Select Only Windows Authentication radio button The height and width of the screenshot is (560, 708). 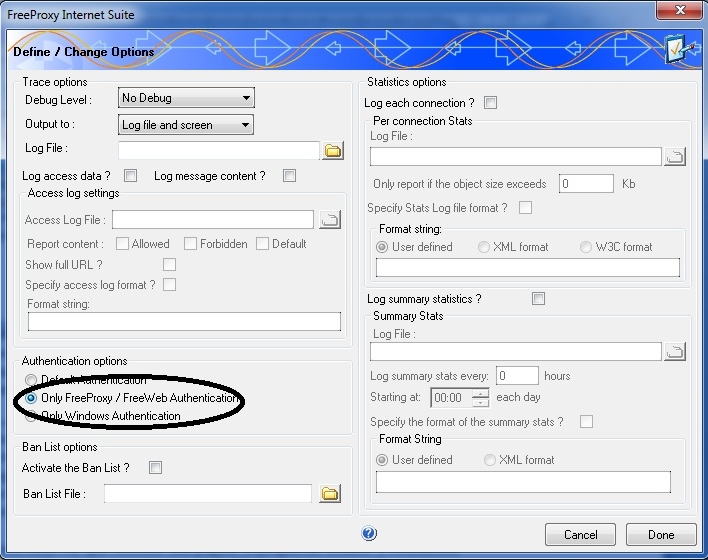(x=31, y=416)
